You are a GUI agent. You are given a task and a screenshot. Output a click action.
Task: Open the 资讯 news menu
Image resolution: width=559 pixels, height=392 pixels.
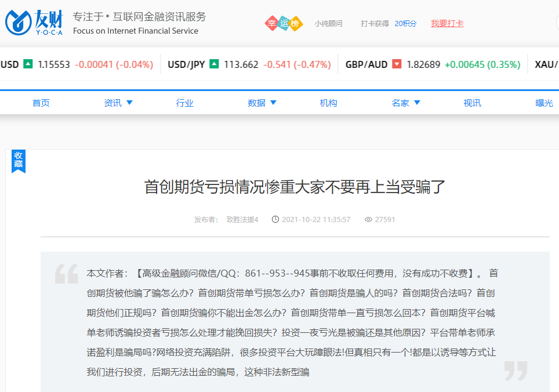point(113,103)
